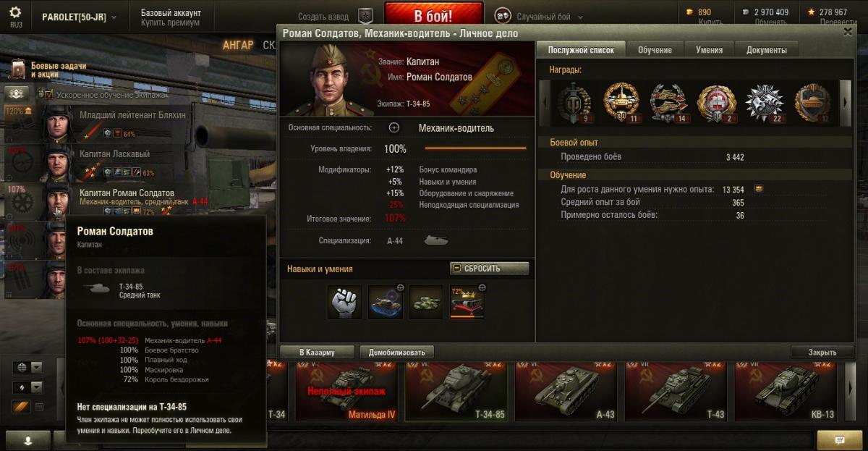
Task: Click the platoon creation icon
Action: tap(367, 16)
